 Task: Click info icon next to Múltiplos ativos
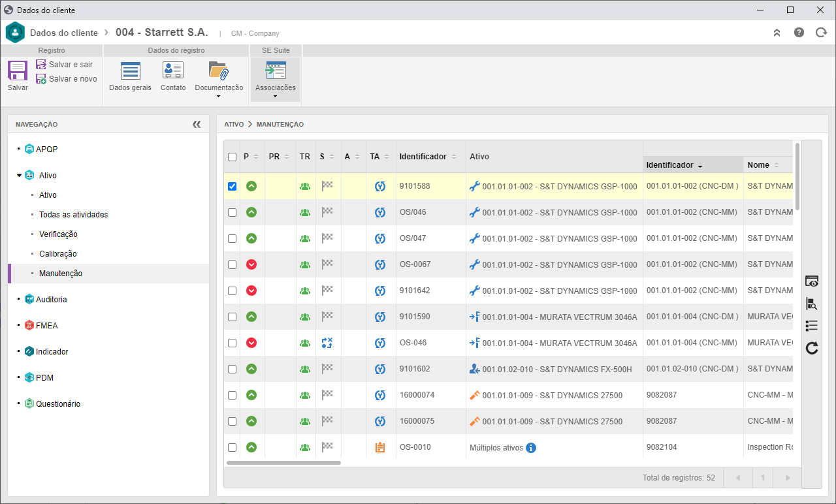pyautogui.click(x=531, y=448)
